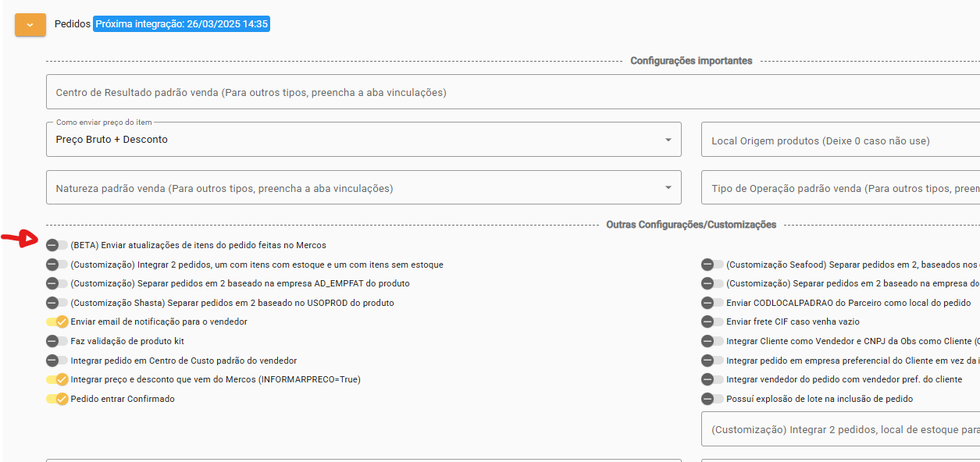Viewport: 980px width, 462px height.
Task: Enable Separar pedidos baseado em AD_EMPFAT toggle
Action: (x=57, y=283)
